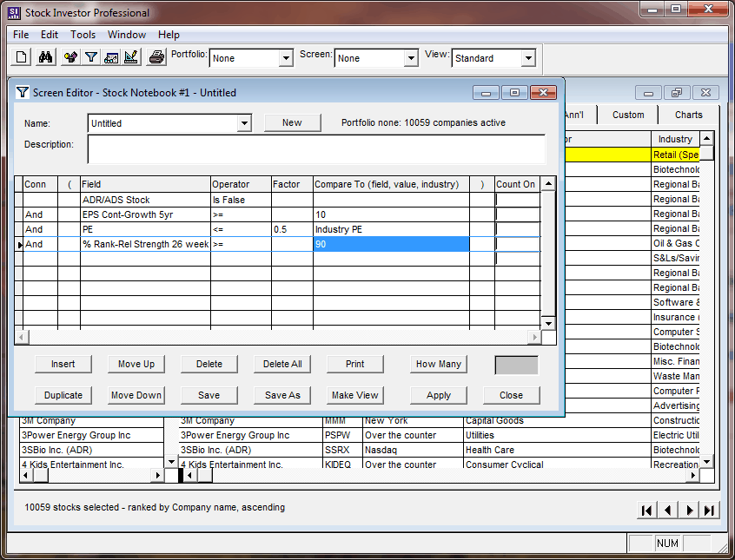Image resolution: width=735 pixels, height=560 pixels.
Task: Click the new document toolbar icon
Action: pos(22,58)
